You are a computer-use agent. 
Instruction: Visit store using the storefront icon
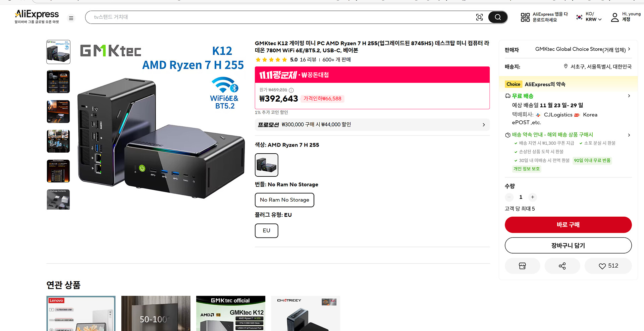pos(522,266)
